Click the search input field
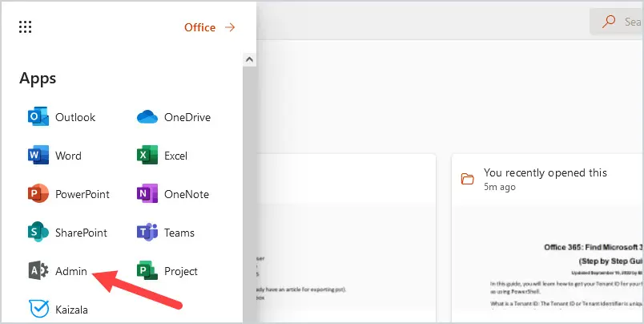The image size is (644, 324). (x=617, y=22)
